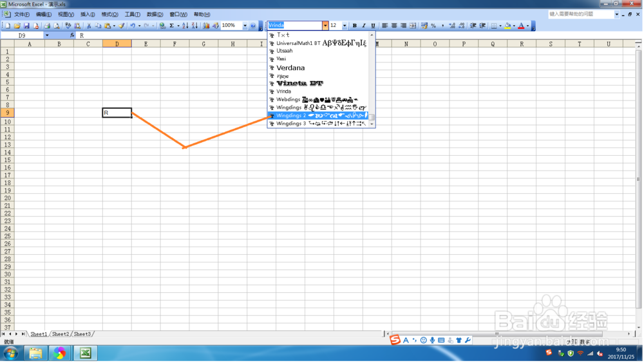The image size is (644, 363).
Task: Sort ascending A to Z
Action: pyautogui.click(x=185, y=26)
